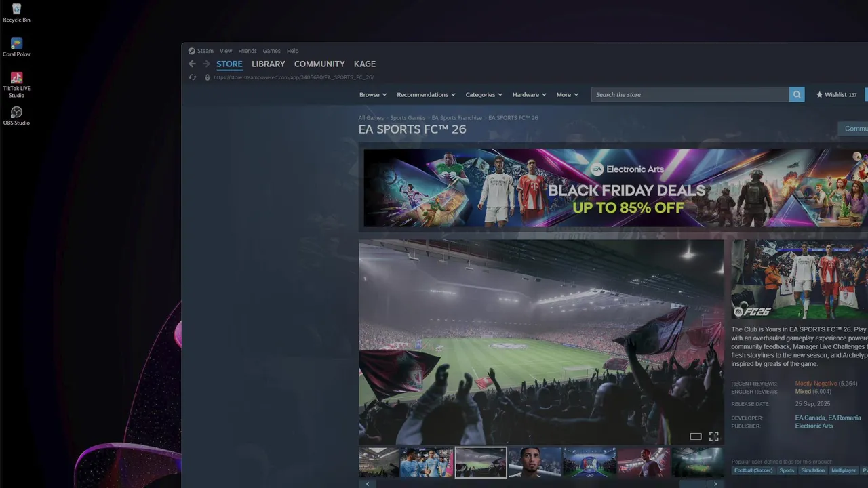Image resolution: width=868 pixels, height=488 pixels.
Task: Select the Sports tag
Action: (787, 470)
